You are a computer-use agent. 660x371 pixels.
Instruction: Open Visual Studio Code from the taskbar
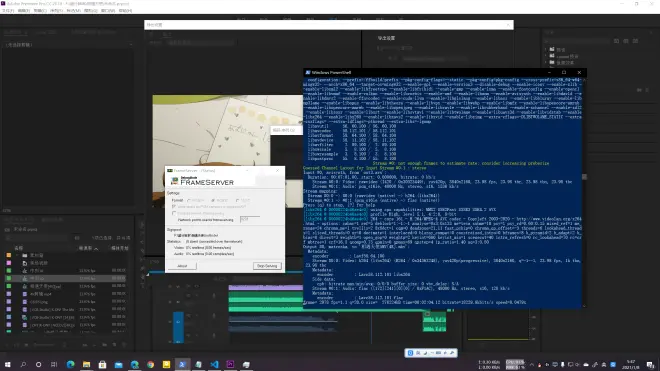pyautogui.click(x=214, y=364)
